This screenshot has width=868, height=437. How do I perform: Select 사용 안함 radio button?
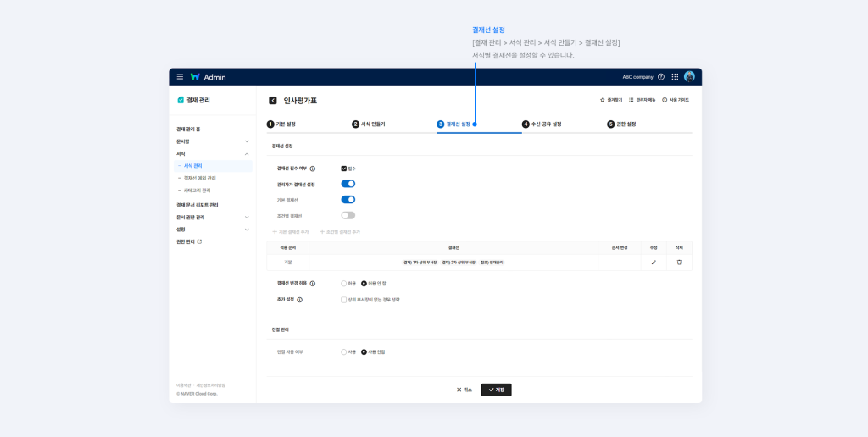coord(364,351)
